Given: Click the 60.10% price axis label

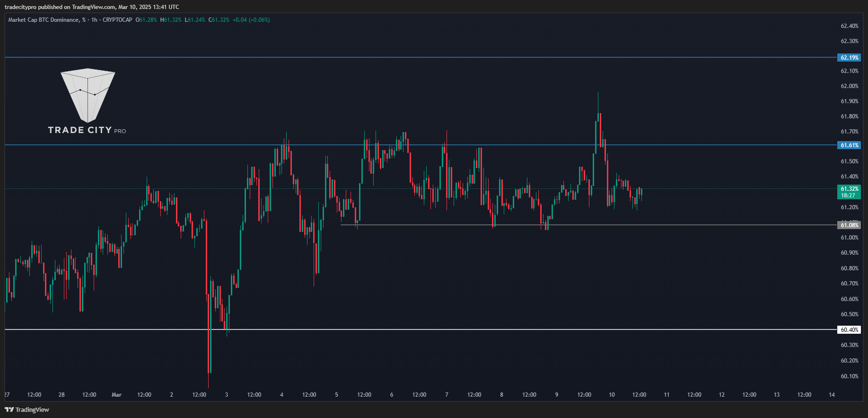Looking at the screenshot, I should 850,376.
